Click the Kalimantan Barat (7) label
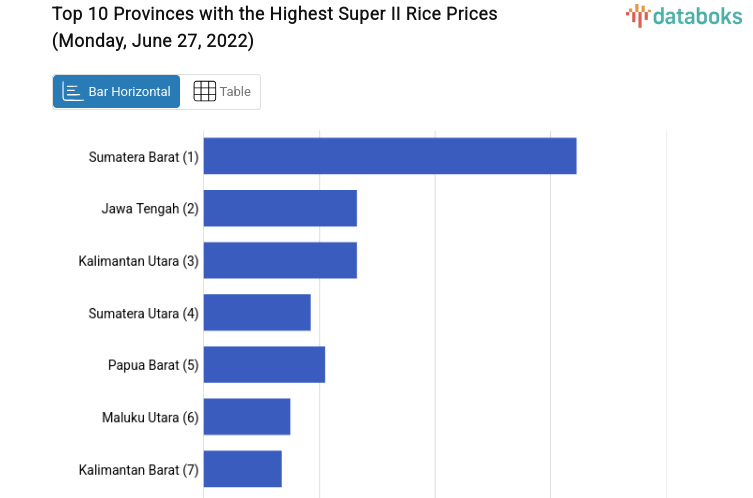This screenshot has height=498, width=753. (x=139, y=469)
